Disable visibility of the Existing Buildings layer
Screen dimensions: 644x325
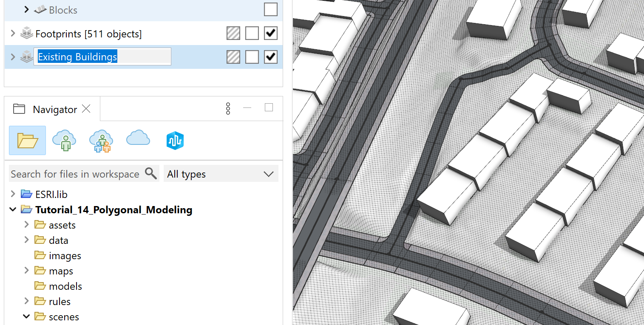coord(271,56)
